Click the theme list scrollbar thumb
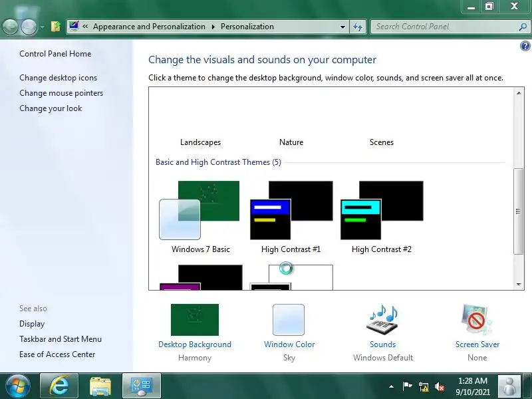 (518, 211)
